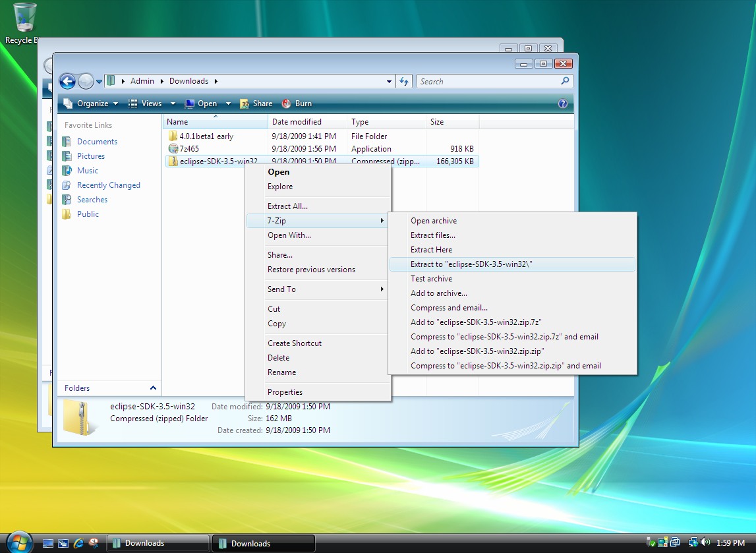Sort by the Name column header

(x=215, y=122)
